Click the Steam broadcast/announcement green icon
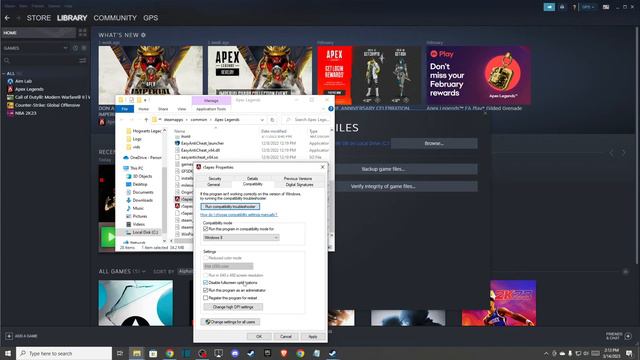 coord(549,7)
